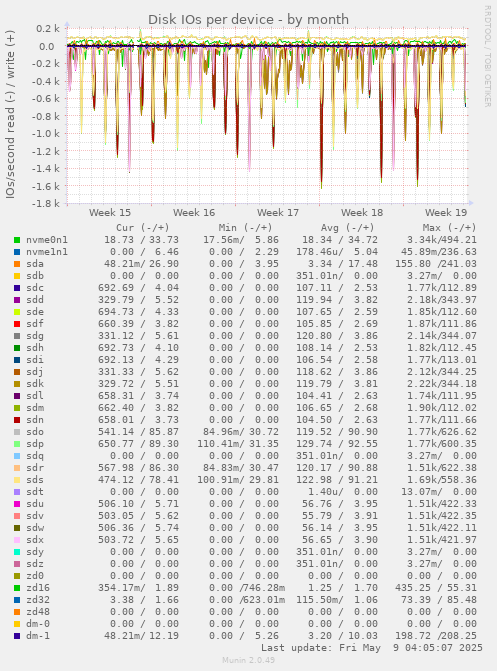Select the 'Week 16' x-axis label
Screen dimensions: 497x671
[193, 213]
